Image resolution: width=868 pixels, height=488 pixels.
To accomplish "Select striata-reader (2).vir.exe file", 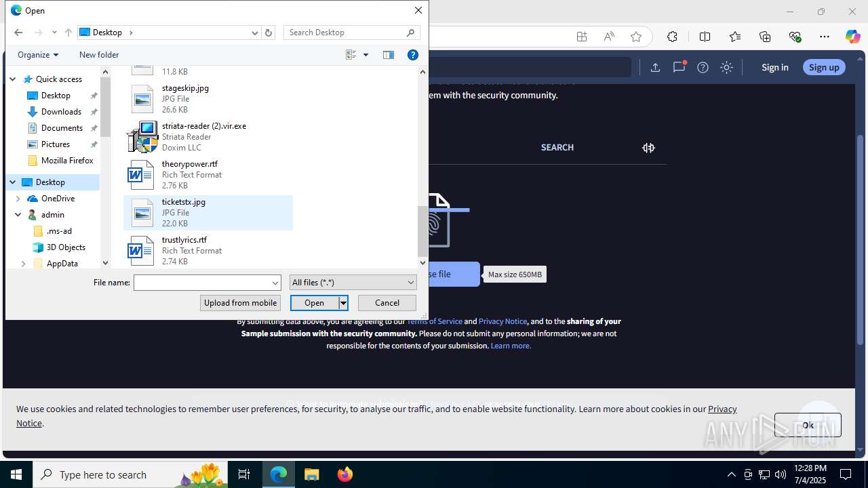I will [x=208, y=137].
